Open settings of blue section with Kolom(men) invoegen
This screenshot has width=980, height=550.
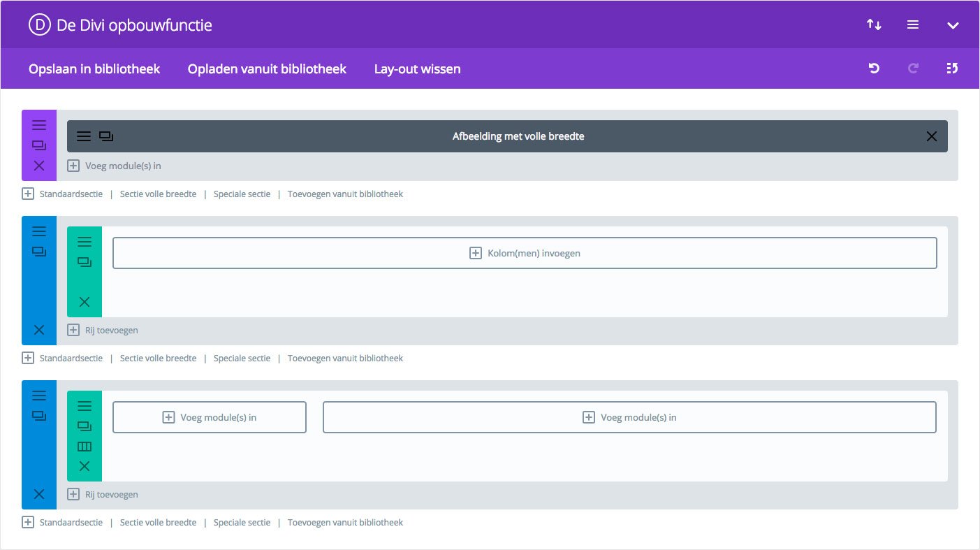pos(39,231)
